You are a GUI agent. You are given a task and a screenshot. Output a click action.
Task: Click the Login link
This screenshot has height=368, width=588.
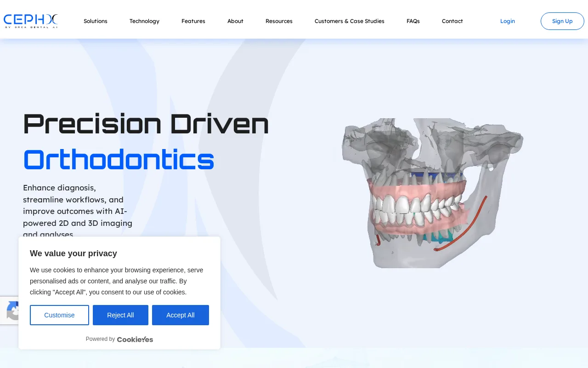click(x=508, y=21)
